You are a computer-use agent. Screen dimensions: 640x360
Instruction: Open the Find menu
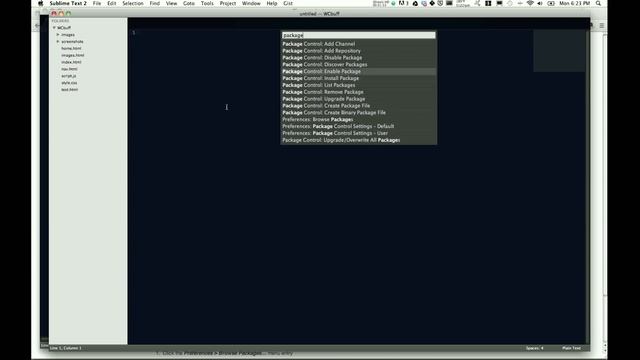pos(155,3)
